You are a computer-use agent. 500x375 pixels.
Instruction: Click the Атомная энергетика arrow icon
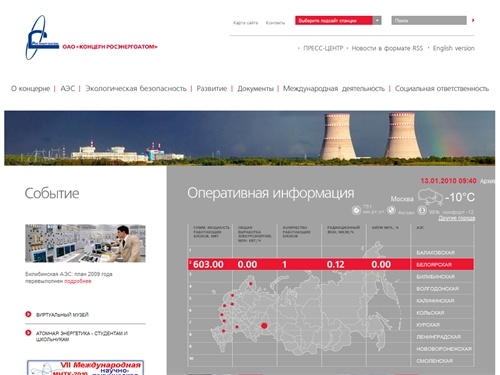28,333
